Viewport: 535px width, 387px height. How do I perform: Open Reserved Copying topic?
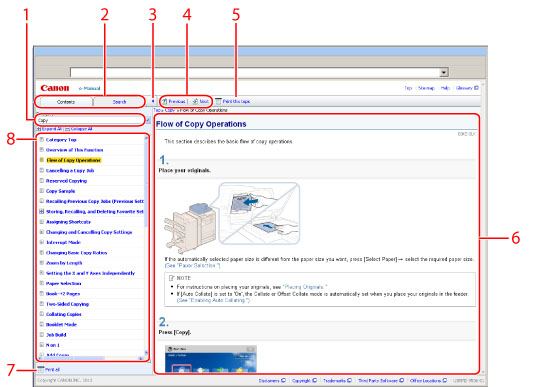coord(66,181)
